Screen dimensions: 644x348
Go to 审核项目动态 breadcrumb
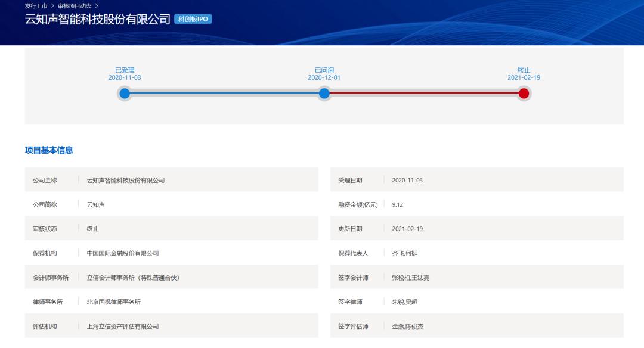[x=75, y=6]
